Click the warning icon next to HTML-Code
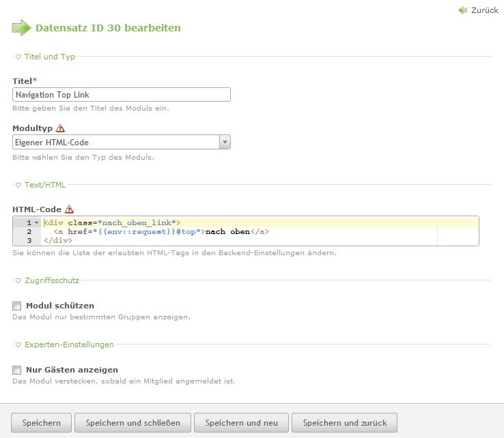This screenshot has height=438, width=504. coord(69,209)
